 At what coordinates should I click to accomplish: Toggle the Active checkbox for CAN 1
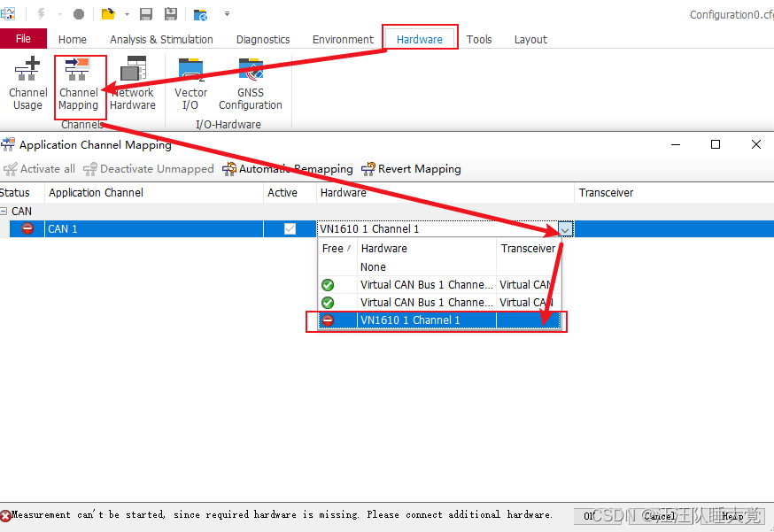point(290,229)
